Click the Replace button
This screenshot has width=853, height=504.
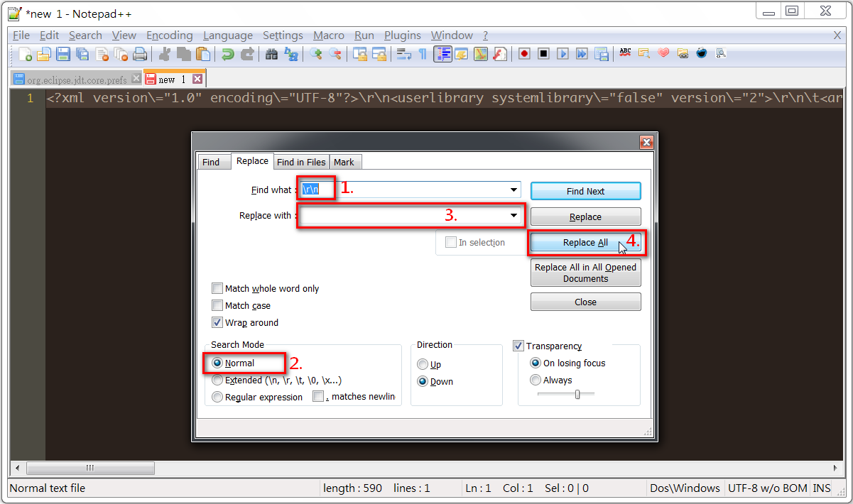coord(586,217)
